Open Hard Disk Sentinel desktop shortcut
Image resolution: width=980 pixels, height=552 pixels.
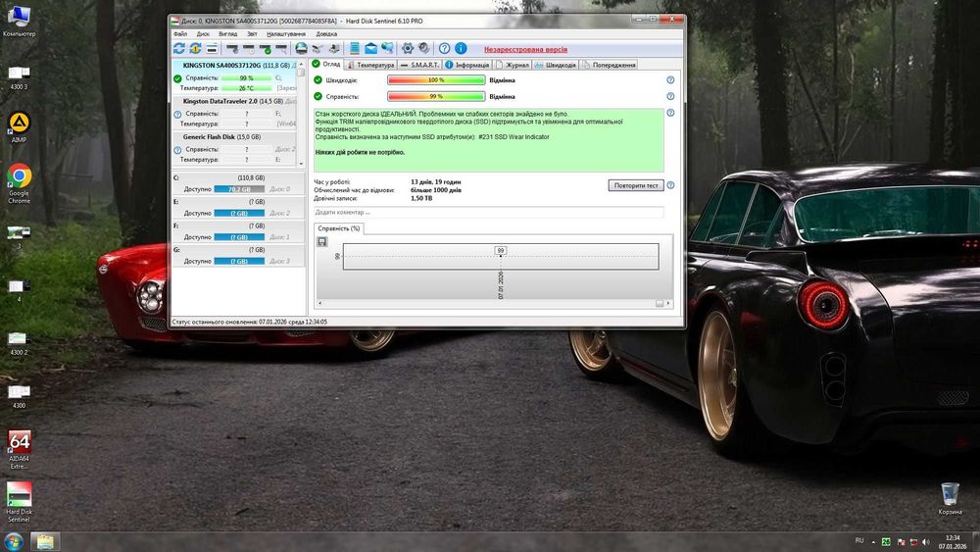coord(19,502)
